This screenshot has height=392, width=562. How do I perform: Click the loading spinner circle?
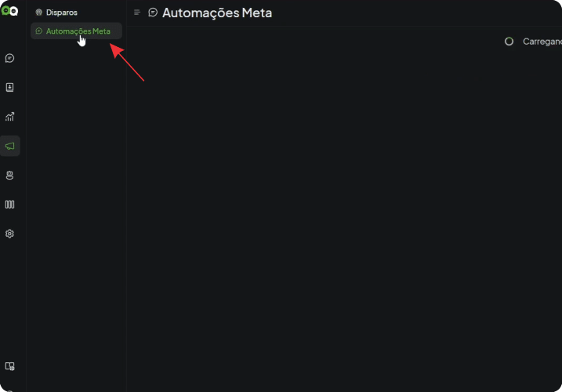(509, 42)
